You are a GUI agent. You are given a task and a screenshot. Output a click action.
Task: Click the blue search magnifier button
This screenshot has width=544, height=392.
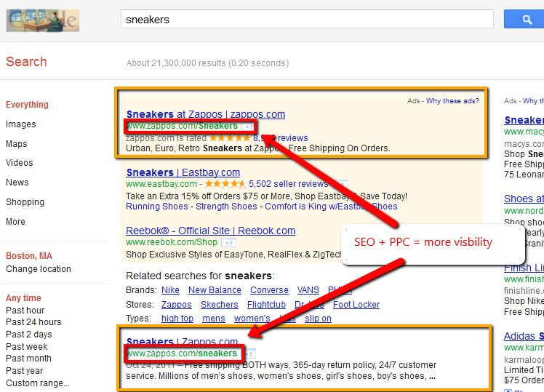(524, 20)
